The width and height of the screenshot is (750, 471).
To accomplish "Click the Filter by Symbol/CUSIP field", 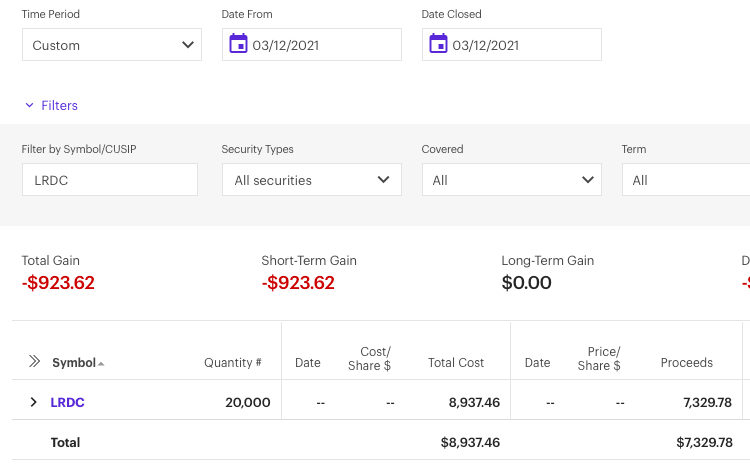I will (x=110, y=180).
